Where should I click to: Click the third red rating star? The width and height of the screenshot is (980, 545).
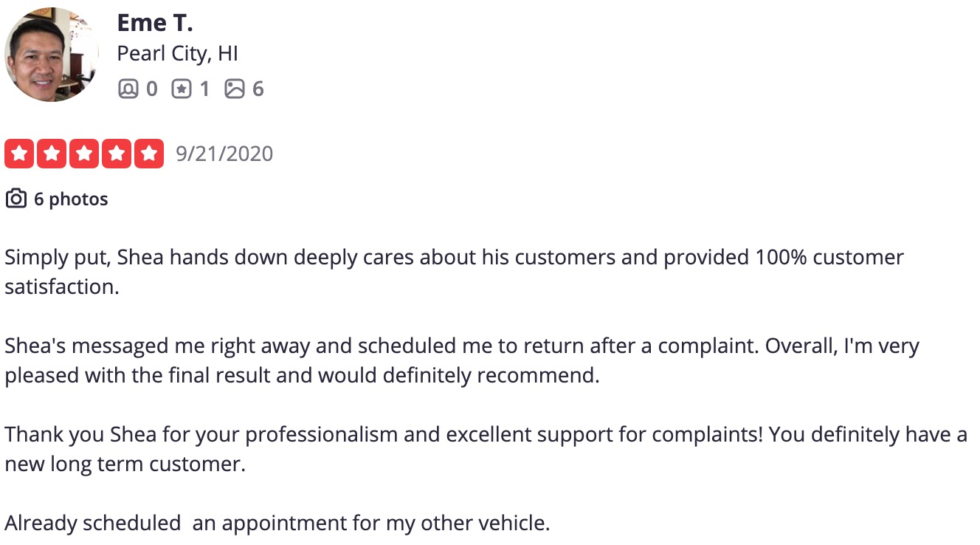pos(84,154)
